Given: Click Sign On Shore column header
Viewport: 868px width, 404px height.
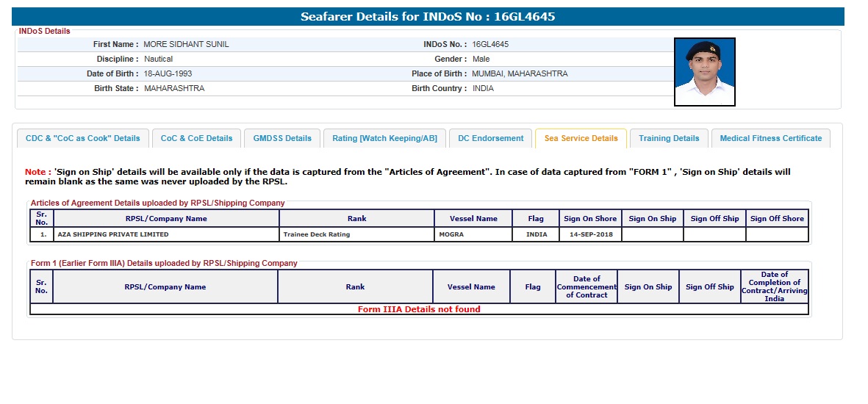Looking at the screenshot, I should [x=590, y=219].
